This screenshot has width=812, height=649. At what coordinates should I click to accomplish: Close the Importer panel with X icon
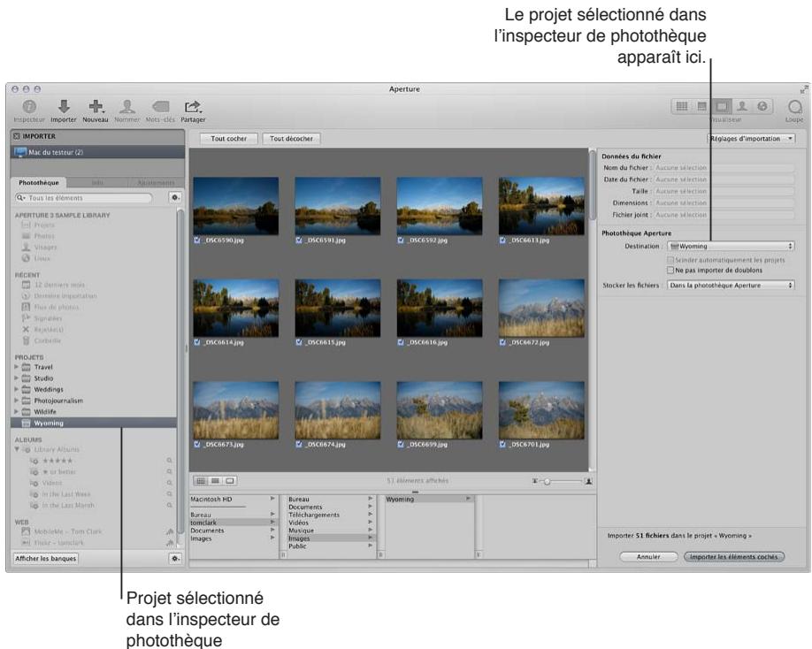[x=17, y=136]
